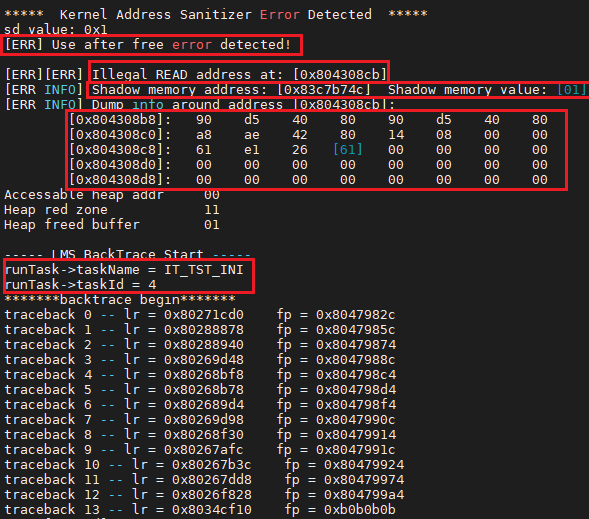
Task: Click the shadow memory address 0x83c7b74c
Action: [x=324, y=90]
